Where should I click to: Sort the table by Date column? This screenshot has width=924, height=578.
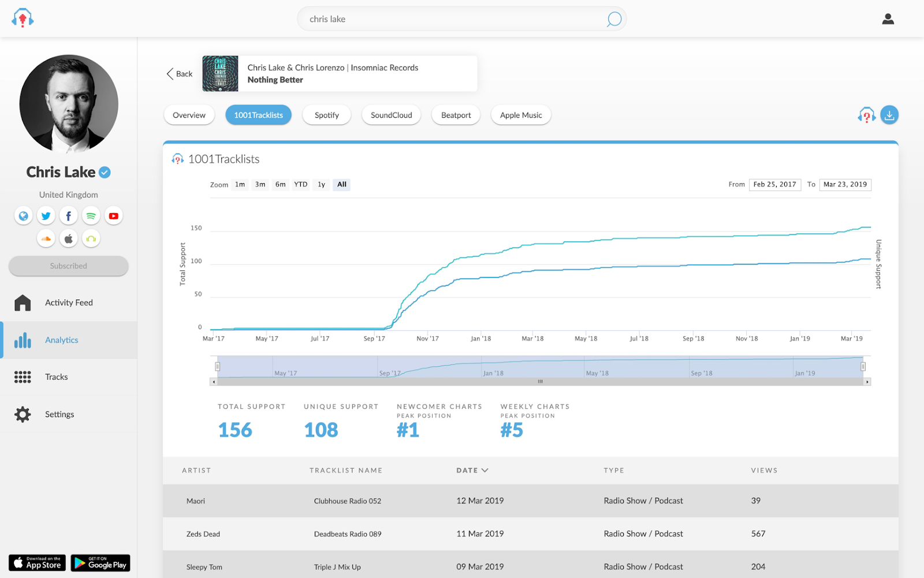coord(472,471)
